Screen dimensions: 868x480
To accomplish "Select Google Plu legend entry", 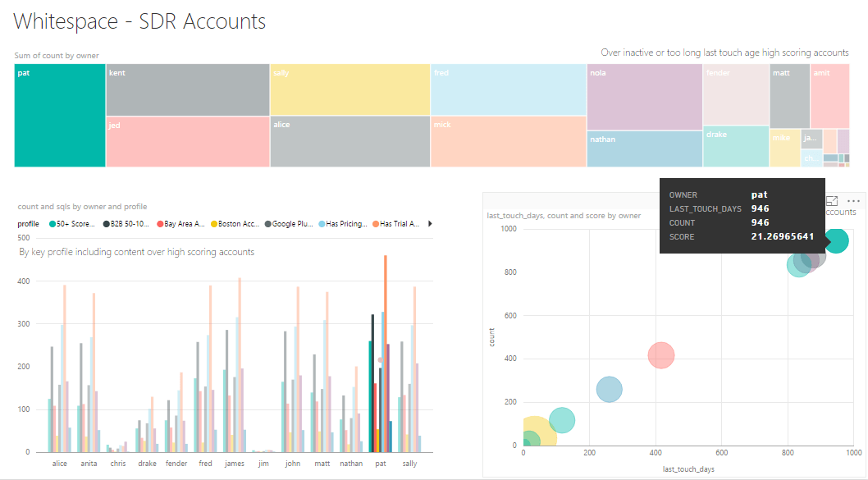I will click(289, 224).
